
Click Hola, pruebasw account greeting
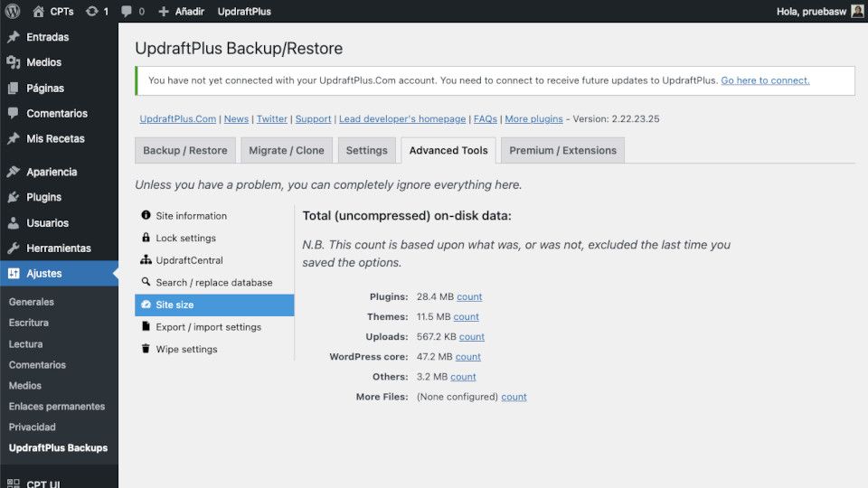point(811,11)
